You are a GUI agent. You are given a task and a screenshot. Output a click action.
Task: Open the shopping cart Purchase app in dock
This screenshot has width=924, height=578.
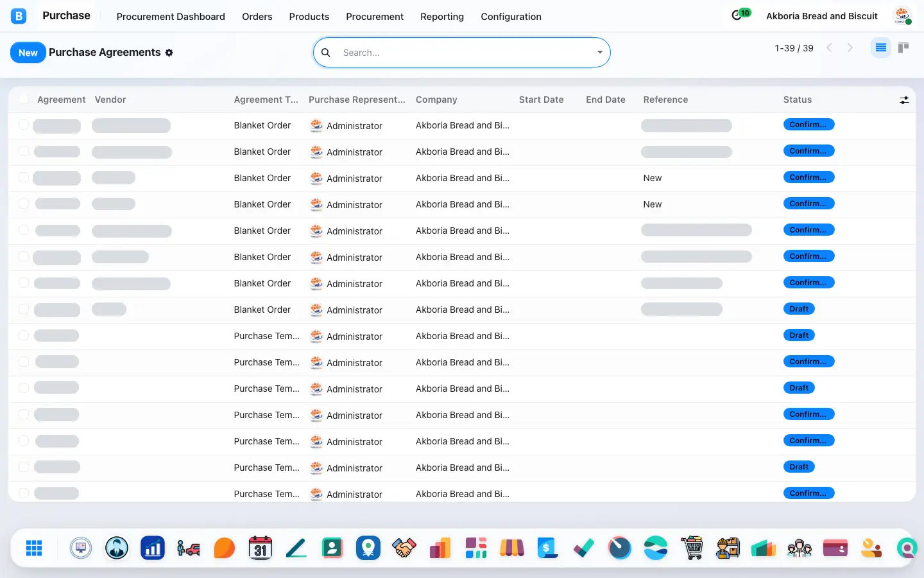tap(692, 548)
